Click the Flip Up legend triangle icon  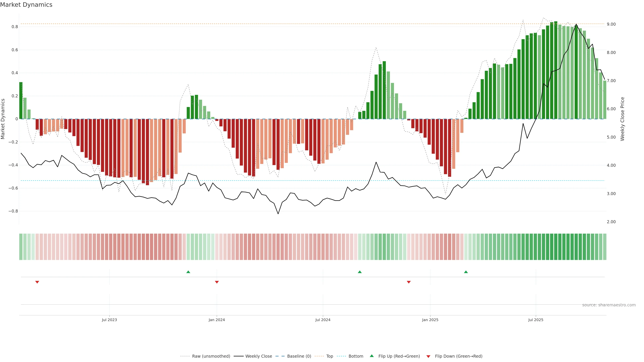[372, 356]
